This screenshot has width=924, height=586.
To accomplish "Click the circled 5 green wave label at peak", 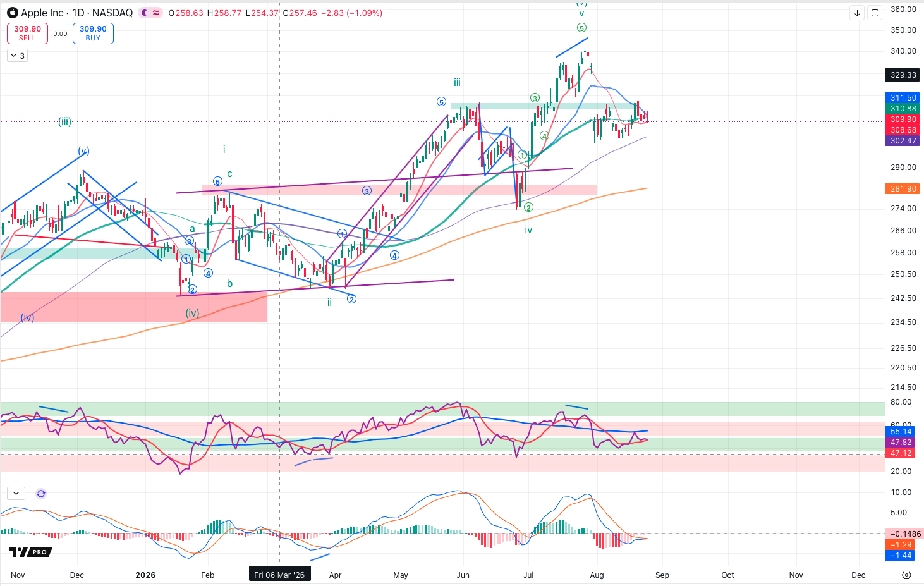I will click(581, 28).
